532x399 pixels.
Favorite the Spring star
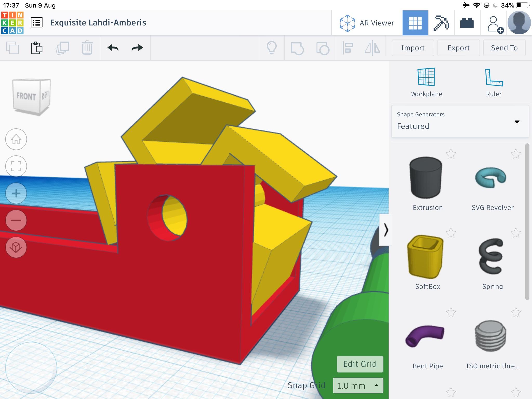click(516, 233)
